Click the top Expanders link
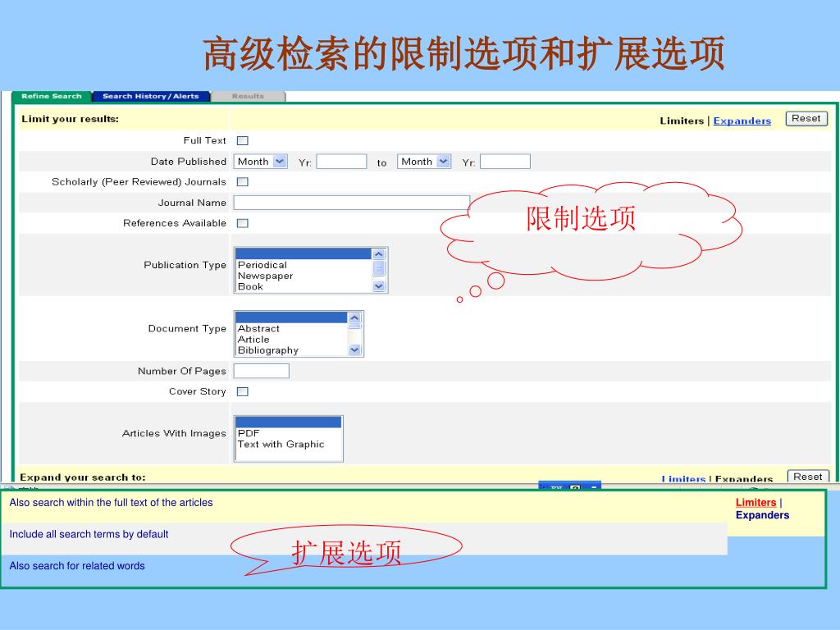 (x=742, y=121)
